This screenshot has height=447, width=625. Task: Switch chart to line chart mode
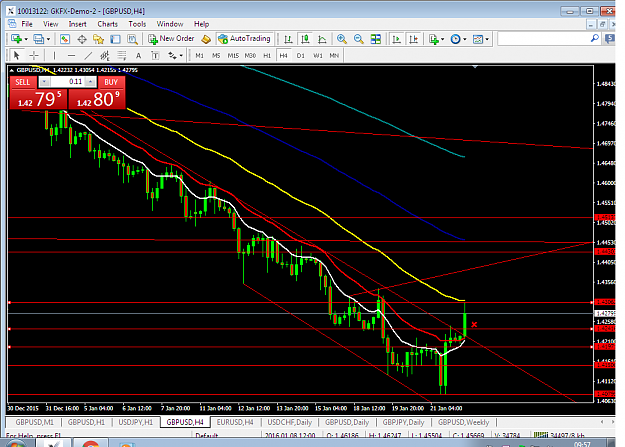point(322,39)
